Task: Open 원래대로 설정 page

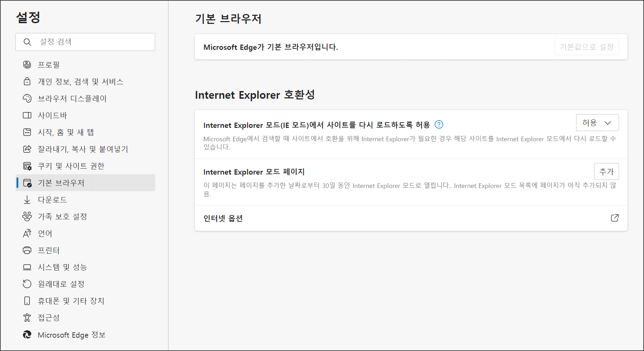Action: 85,284
